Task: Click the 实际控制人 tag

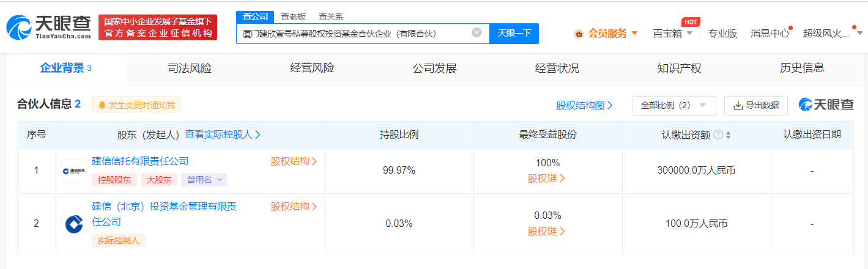Action: pyautogui.click(x=119, y=240)
